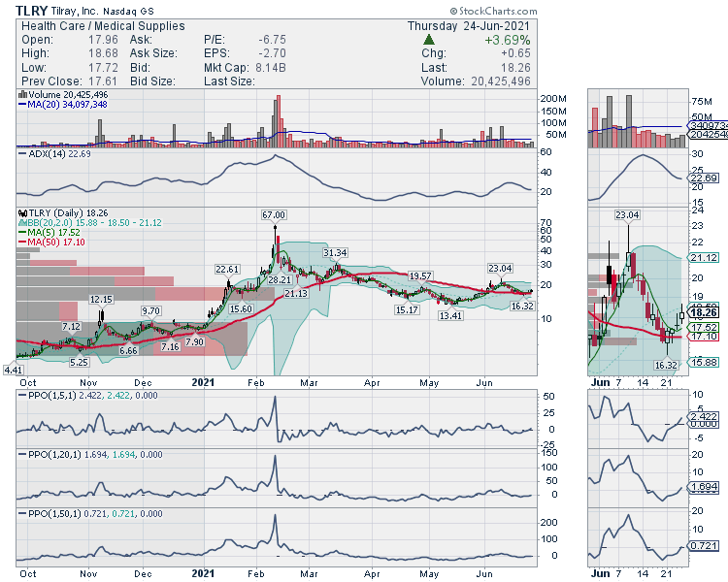Image resolution: width=728 pixels, height=582 pixels.
Task: Click the 2021 label on main chart axis
Action: 203,383
